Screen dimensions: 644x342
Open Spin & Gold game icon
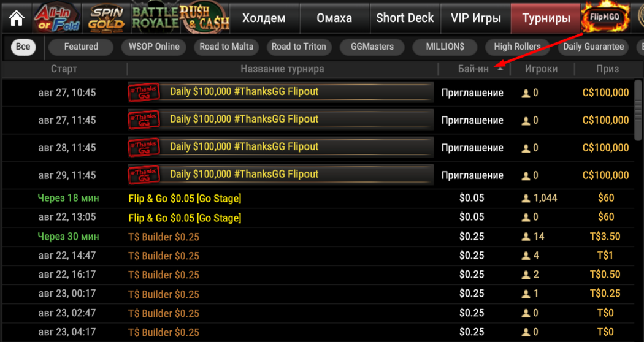point(106,18)
